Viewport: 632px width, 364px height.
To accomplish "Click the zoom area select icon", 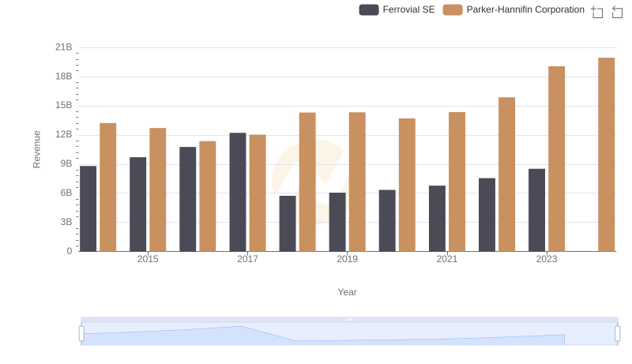I will point(597,12).
